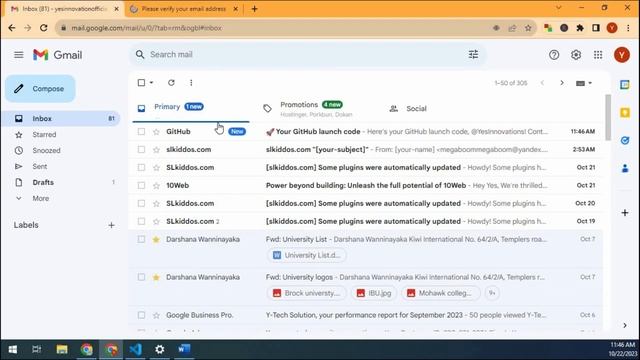This screenshot has height=360, width=640.
Task: Open the Google account avatar in Gmail
Action: click(x=622, y=55)
